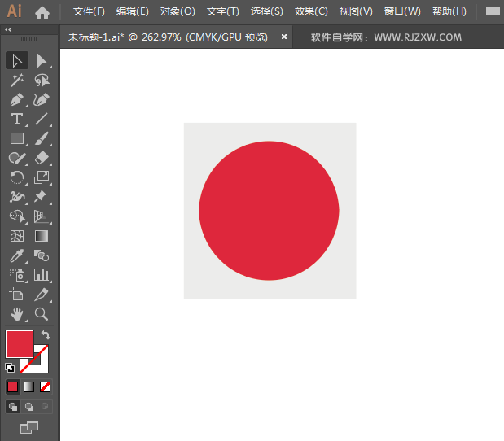Swap fill and stroke colors

pos(46,334)
